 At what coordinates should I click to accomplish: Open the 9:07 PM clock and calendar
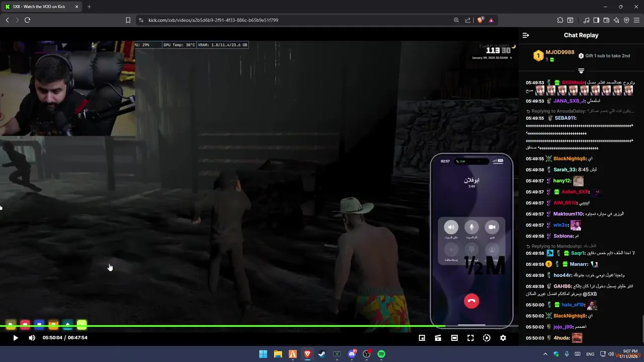[x=629, y=354]
